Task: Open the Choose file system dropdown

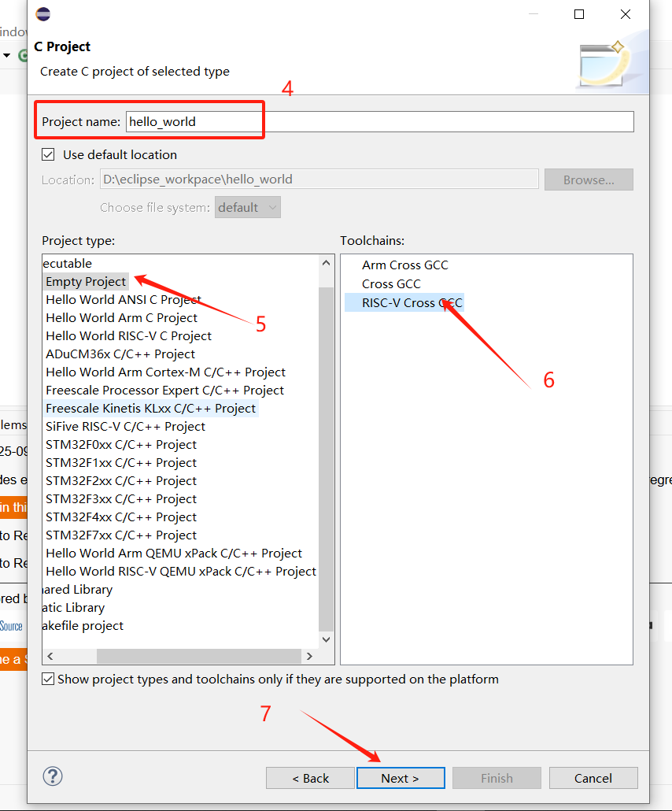Action: [248, 207]
